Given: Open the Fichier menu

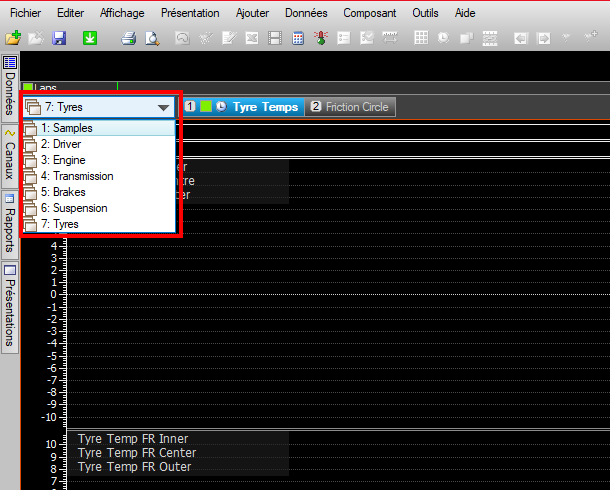Looking at the screenshot, I should click(25, 13).
